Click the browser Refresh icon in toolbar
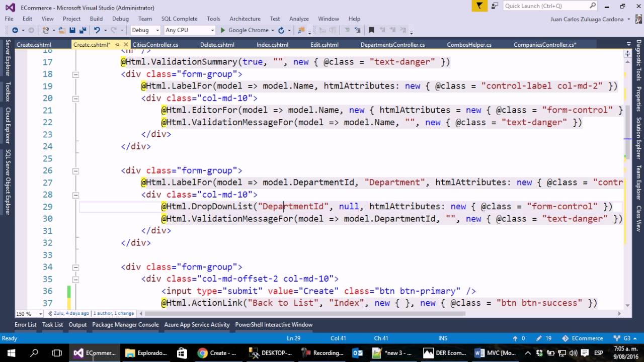 [281, 30]
